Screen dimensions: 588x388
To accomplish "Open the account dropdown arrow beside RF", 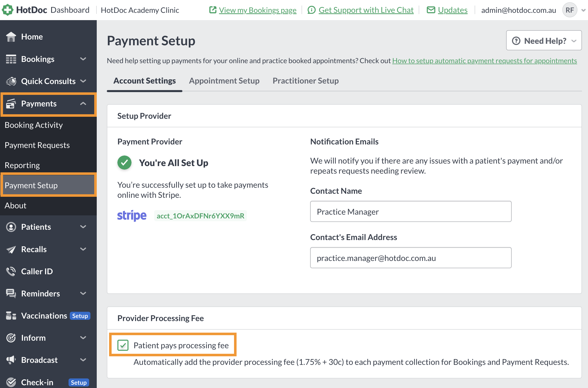I will (583, 10).
